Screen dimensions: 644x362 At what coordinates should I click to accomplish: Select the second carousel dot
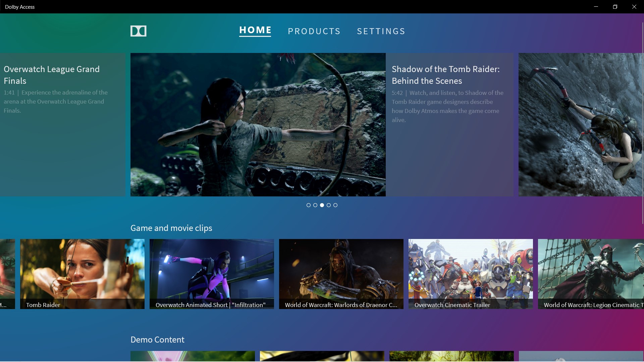coord(315,205)
